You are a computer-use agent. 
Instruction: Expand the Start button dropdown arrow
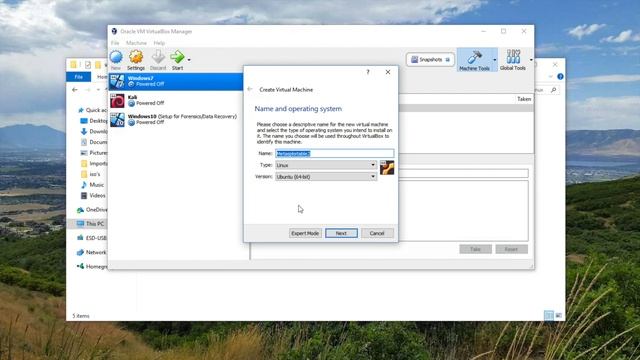[189, 60]
